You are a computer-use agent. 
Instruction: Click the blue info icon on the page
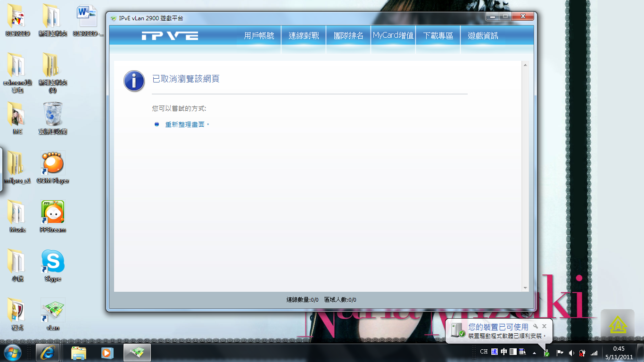(x=134, y=81)
